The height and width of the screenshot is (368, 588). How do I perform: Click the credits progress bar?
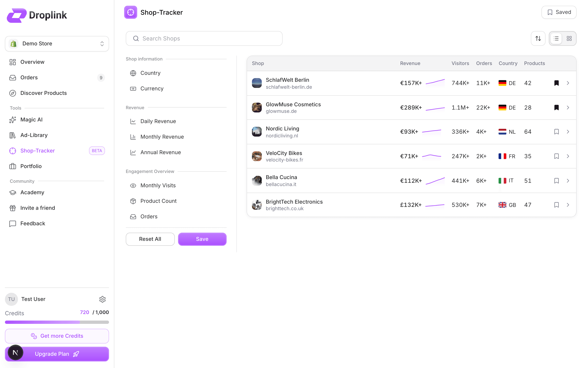tap(57, 322)
